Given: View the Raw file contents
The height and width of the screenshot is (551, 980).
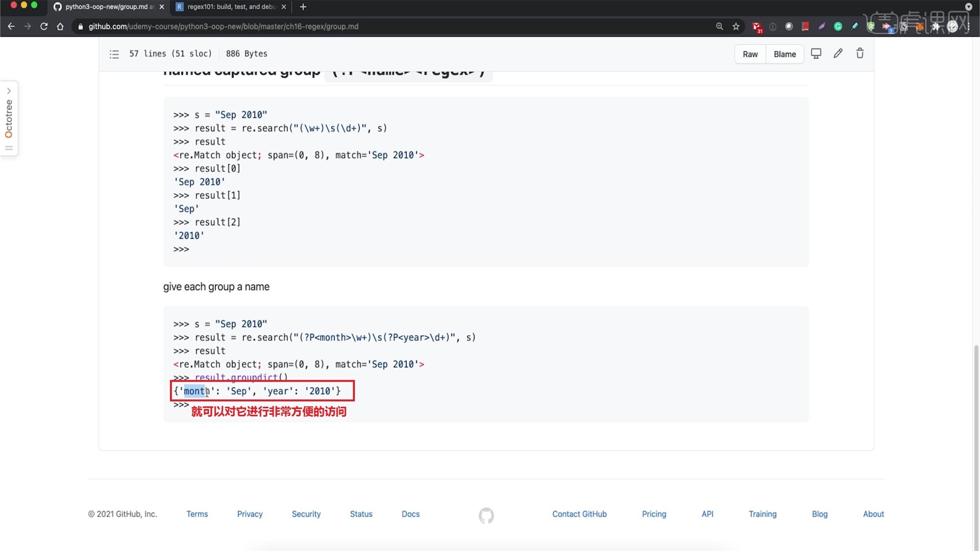Looking at the screenshot, I should (x=750, y=54).
